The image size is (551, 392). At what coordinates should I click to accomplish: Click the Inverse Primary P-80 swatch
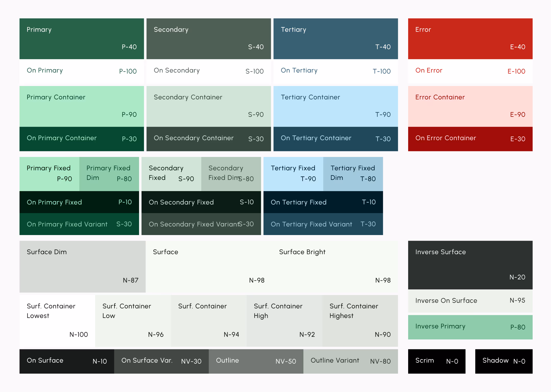click(x=470, y=327)
